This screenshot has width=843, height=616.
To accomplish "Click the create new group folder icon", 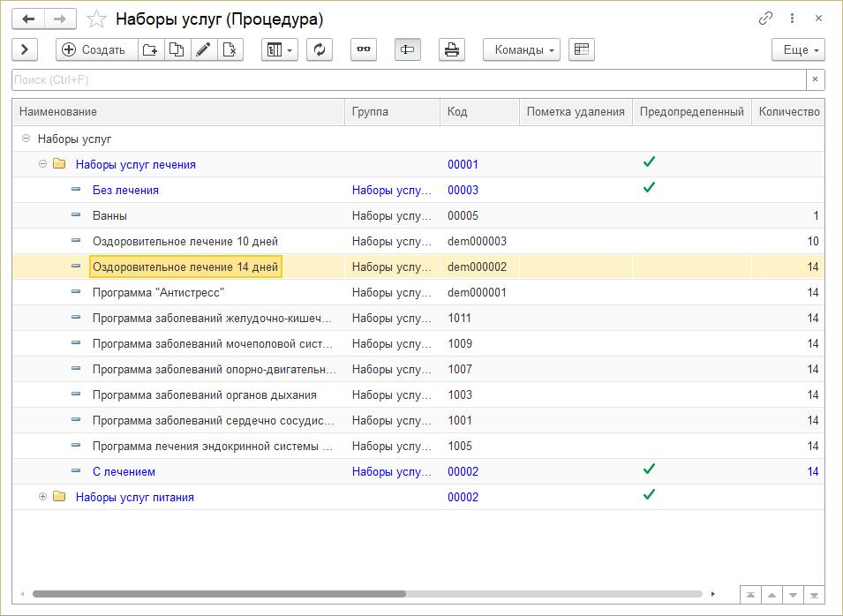I will pos(151,50).
